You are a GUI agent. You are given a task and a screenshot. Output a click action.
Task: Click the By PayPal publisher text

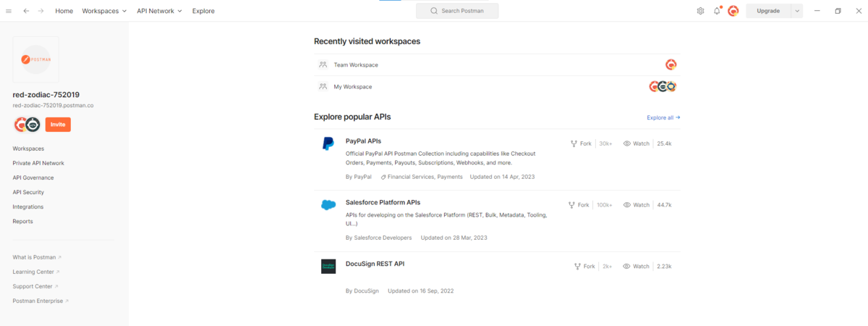click(x=359, y=176)
